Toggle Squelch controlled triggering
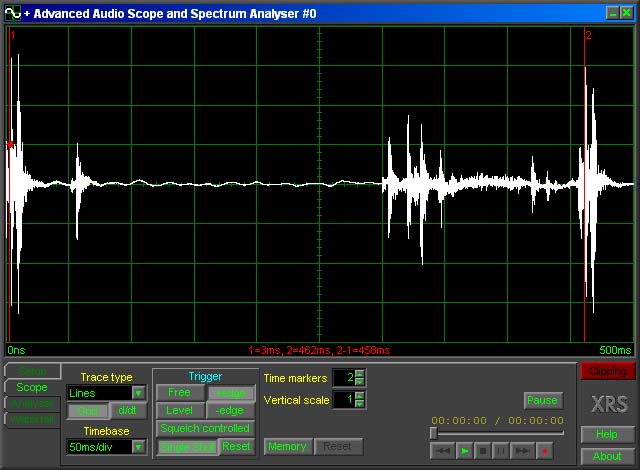640x470 pixels. pos(205,428)
